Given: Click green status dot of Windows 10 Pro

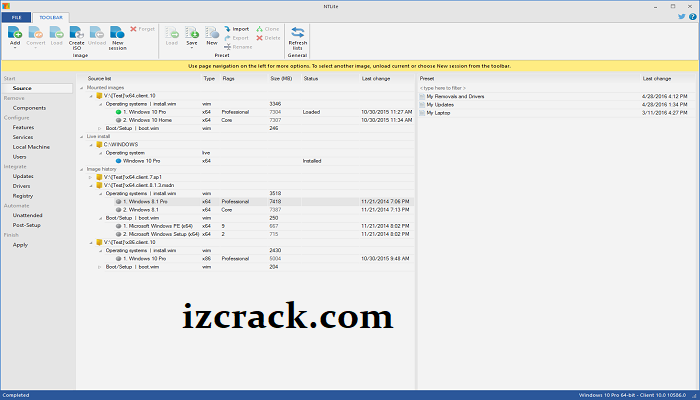Looking at the screenshot, I should (x=118, y=112).
